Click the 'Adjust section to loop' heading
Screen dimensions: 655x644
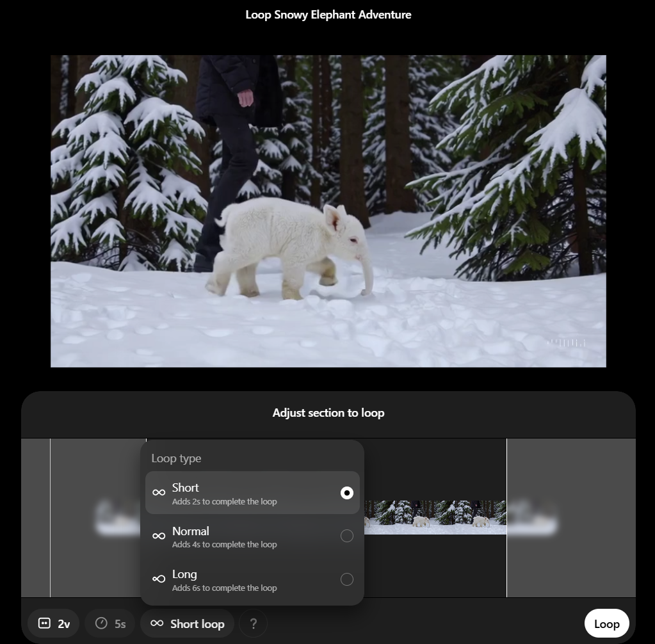328,413
